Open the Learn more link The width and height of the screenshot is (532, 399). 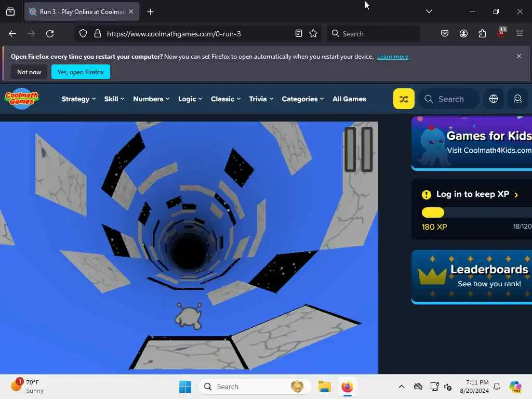point(393,57)
